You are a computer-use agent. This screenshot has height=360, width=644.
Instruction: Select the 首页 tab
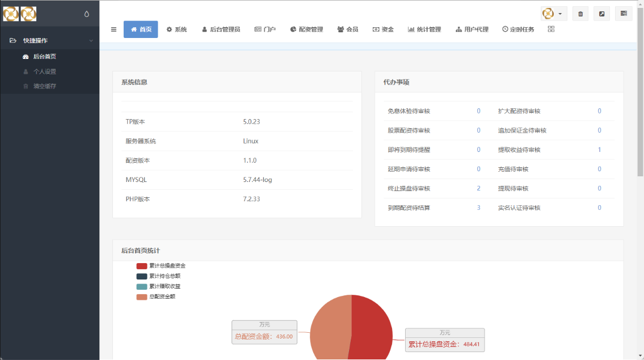[x=141, y=29]
